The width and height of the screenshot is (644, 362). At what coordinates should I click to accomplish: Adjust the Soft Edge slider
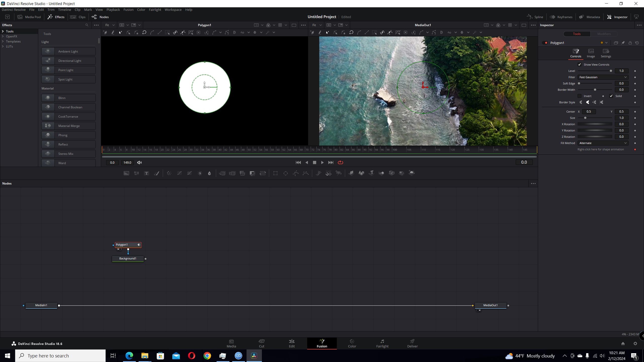pos(595,83)
